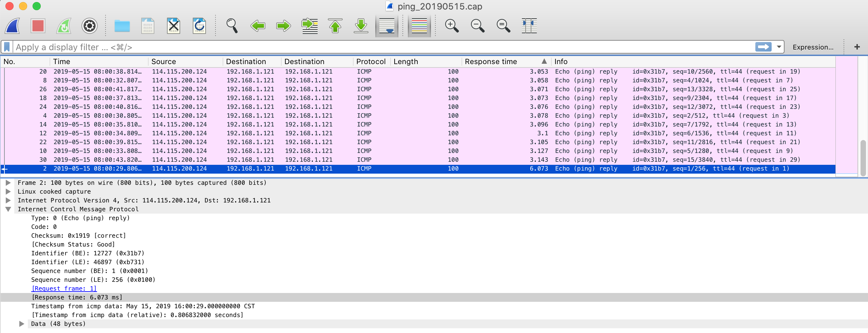The width and height of the screenshot is (868, 333).
Task: Start a new live capture
Action: (x=12, y=26)
